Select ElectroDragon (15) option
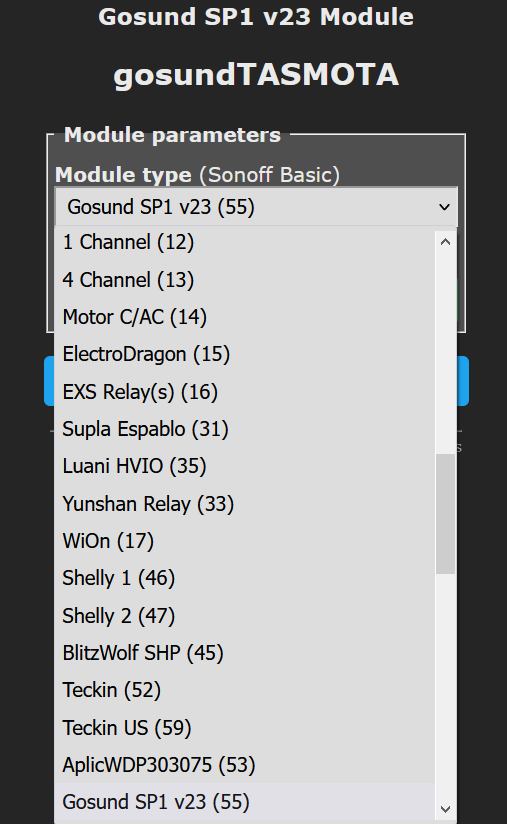This screenshot has height=824, width=507. [x=244, y=354]
